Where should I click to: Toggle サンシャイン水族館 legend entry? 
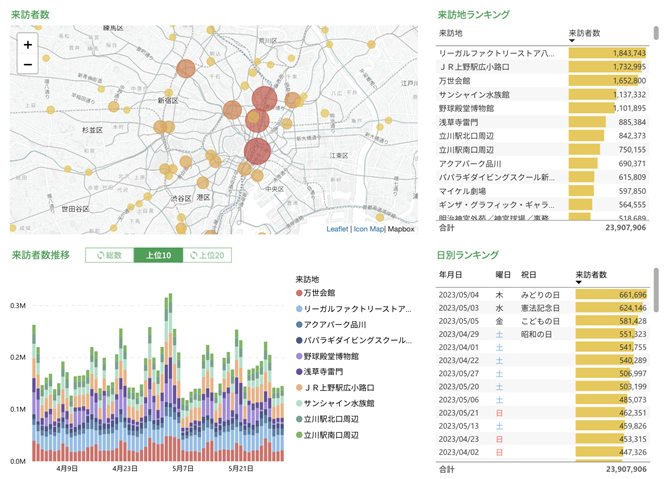click(x=335, y=403)
